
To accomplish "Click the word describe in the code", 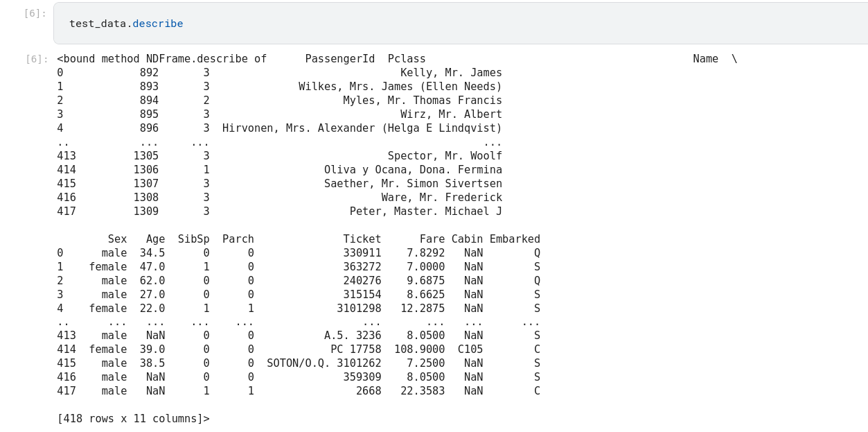I will click(x=158, y=24).
